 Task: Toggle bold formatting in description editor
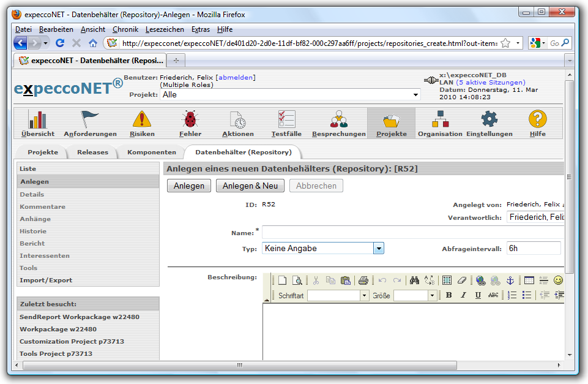(448, 295)
